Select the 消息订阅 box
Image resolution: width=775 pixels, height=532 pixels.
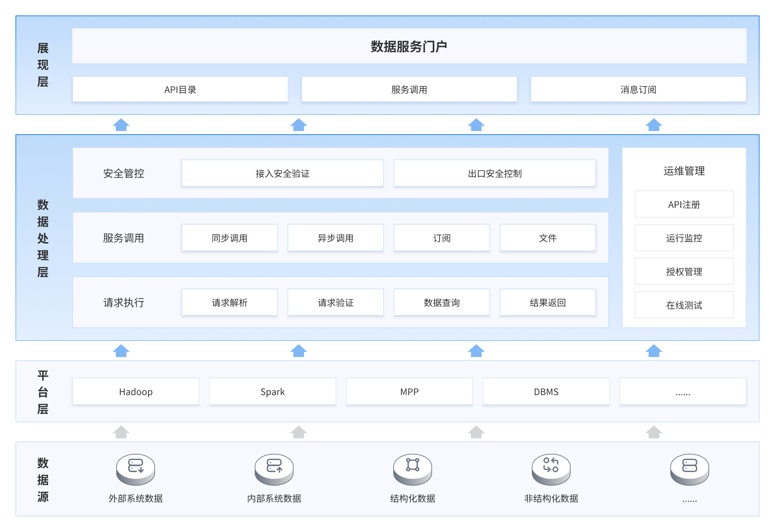tap(638, 89)
